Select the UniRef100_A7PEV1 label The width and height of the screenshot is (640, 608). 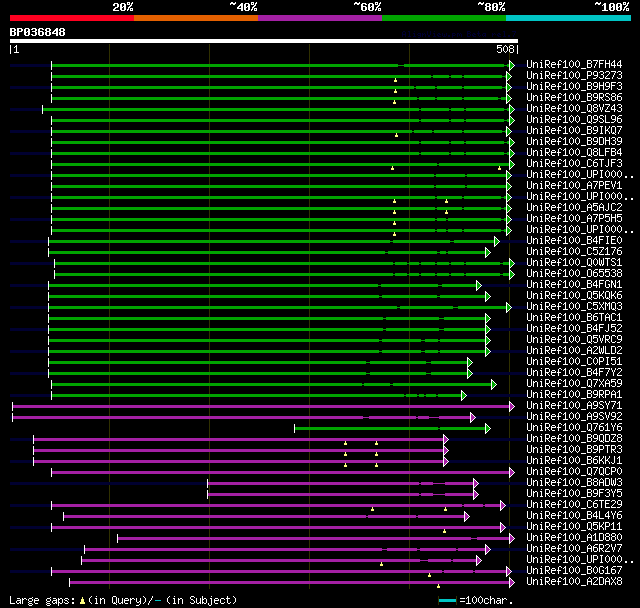(574, 186)
